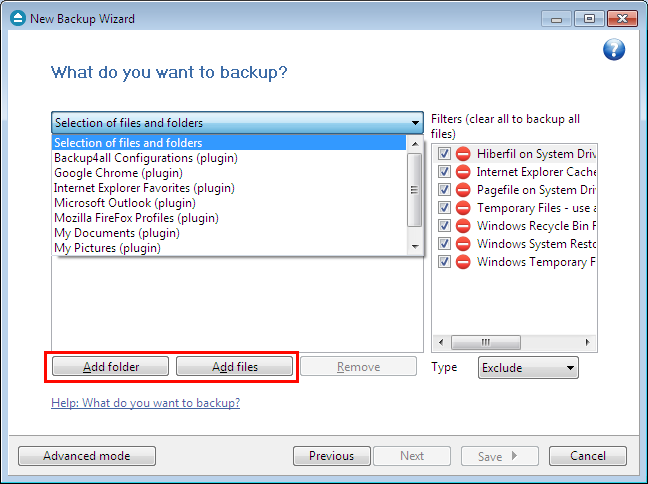Click the red icon beside Windows Recycle Bin
Screen dimensions: 648x484
463,226
